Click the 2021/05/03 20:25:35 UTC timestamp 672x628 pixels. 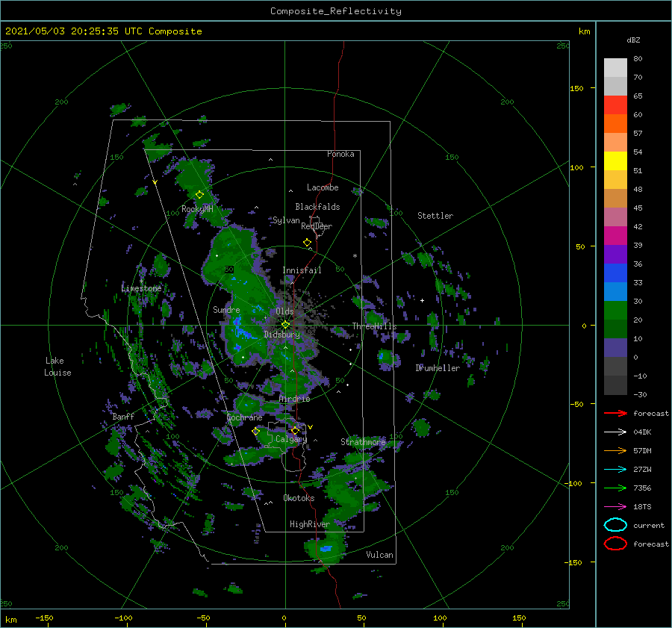pos(73,31)
